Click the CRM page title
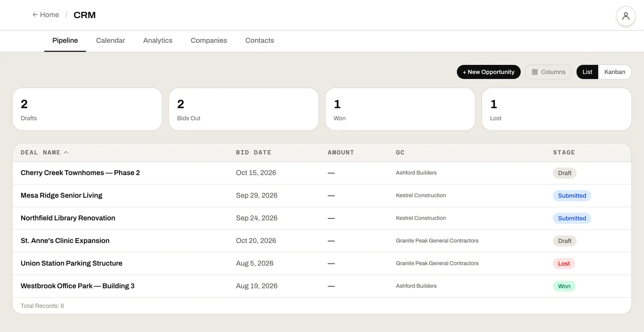 point(85,15)
